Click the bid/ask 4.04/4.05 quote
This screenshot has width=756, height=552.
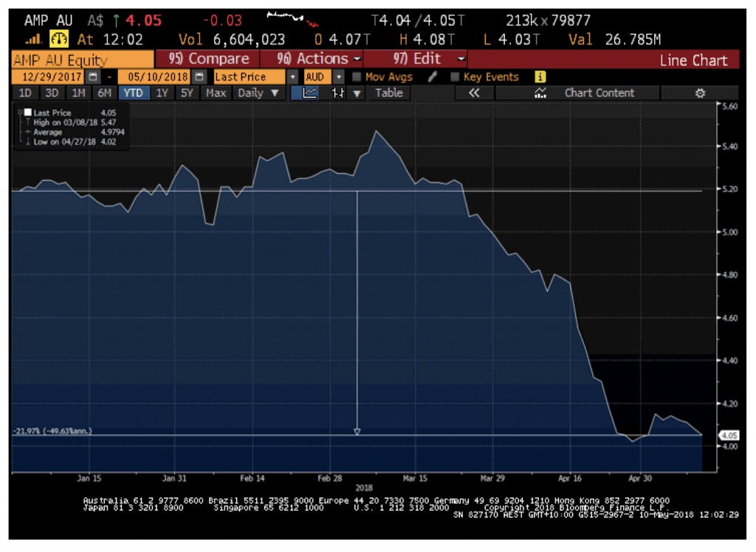click(x=418, y=21)
